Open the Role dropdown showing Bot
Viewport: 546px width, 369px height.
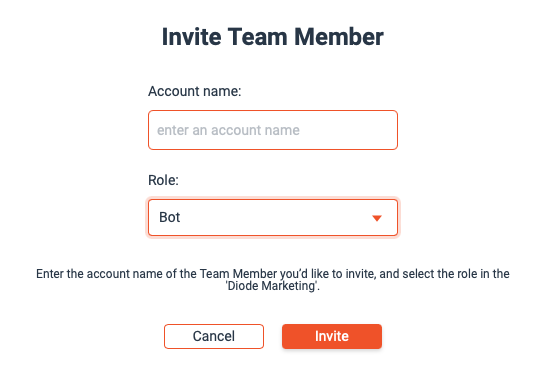click(273, 218)
